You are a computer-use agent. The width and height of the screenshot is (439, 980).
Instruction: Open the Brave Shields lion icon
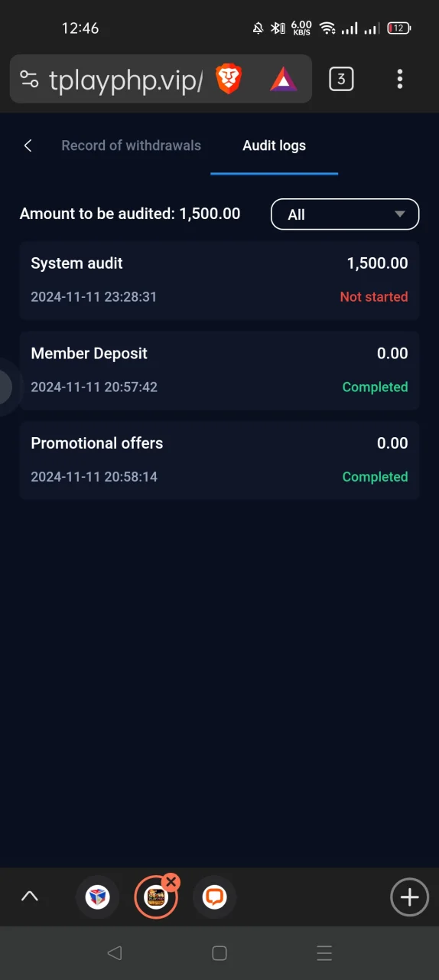click(229, 79)
